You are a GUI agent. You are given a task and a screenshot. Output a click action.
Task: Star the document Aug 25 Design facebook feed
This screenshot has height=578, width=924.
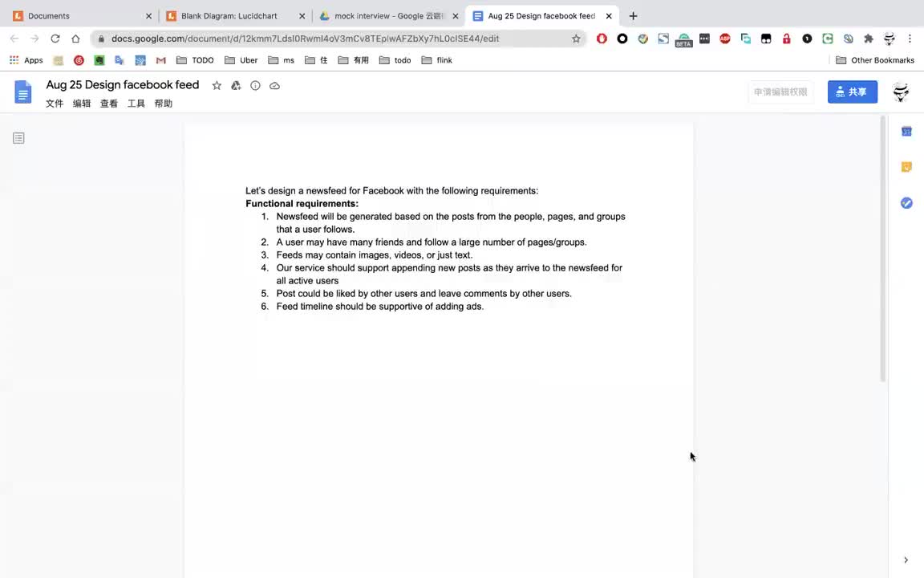[x=217, y=86]
